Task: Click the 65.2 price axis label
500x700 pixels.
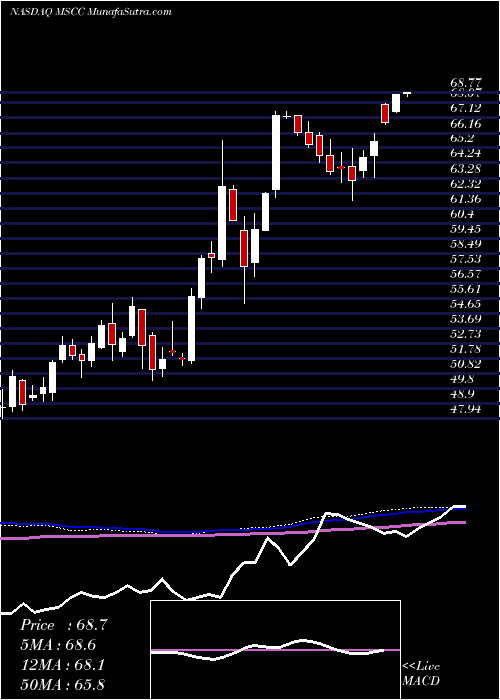Action: pos(463,138)
